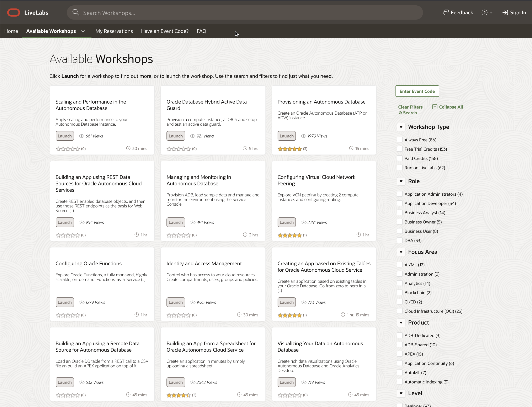Check the Application Developer role filter
This screenshot has width=532, height=407.
[400, 203]
